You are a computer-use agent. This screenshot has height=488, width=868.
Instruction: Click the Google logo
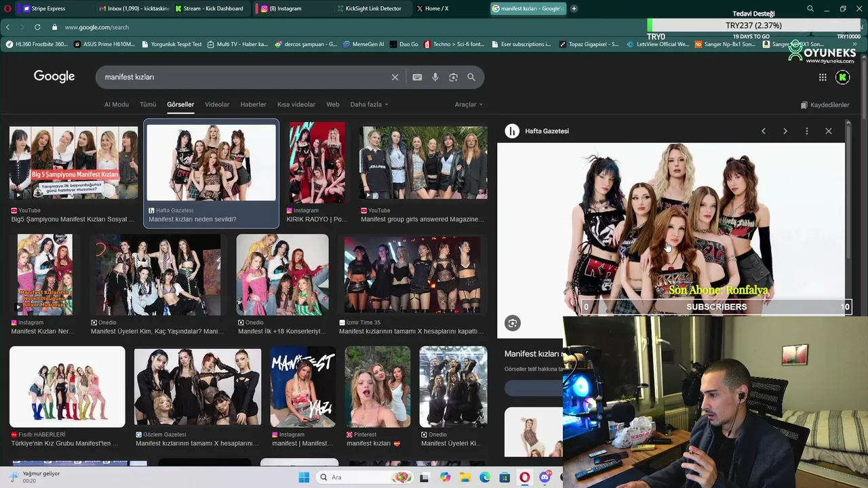point(54,77)
